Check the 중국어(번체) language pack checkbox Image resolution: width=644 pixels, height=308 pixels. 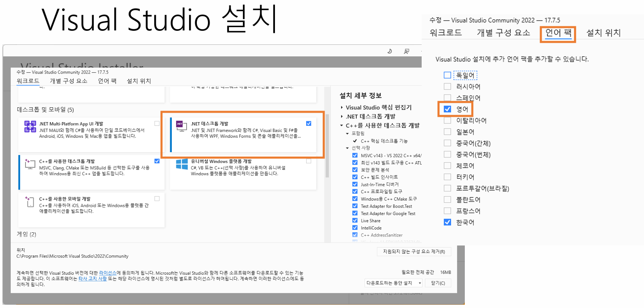(x=448, y=154)
